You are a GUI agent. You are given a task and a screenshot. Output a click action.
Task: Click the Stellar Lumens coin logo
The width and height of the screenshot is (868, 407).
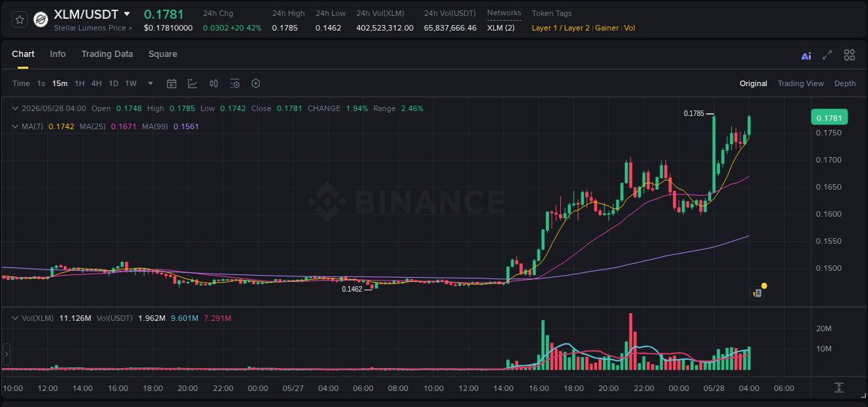point(41,19)
